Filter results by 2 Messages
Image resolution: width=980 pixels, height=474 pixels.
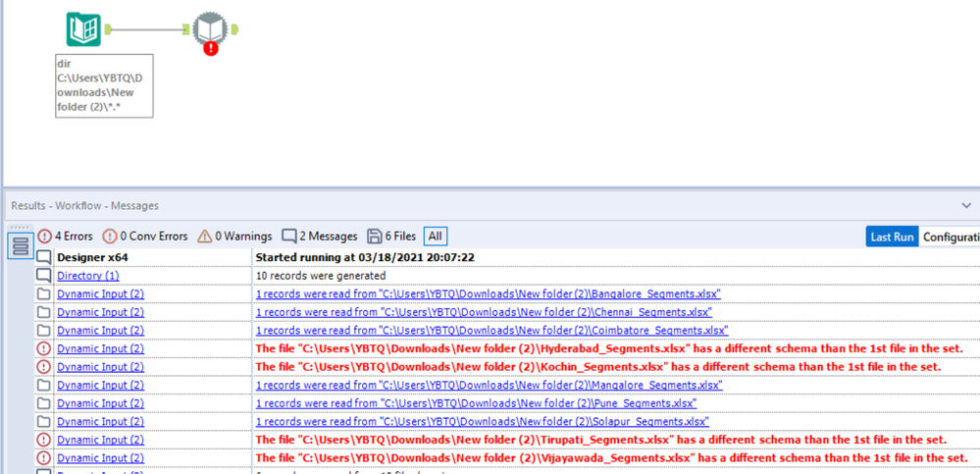[x=320, y=237]
